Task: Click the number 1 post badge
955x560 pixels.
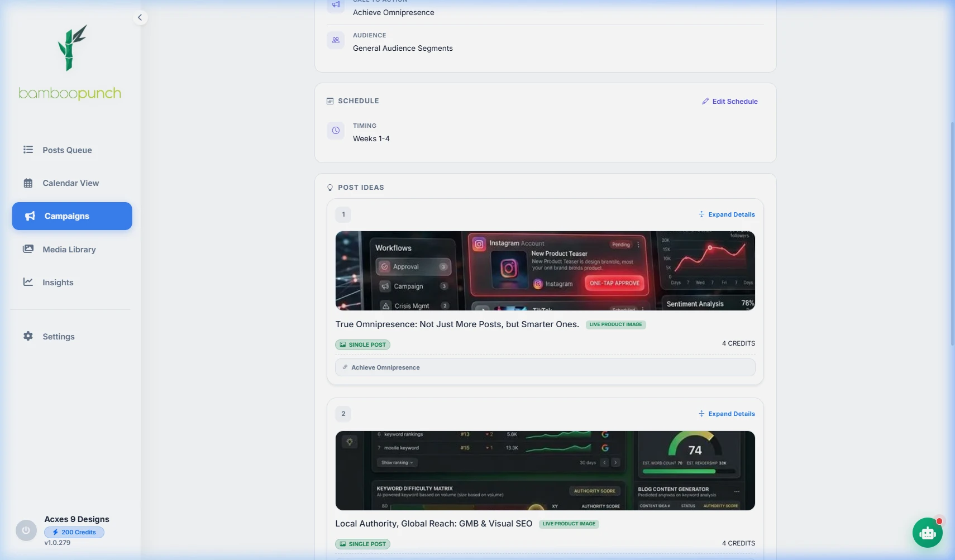Action: pyautogui.click(x=343, y=214)
